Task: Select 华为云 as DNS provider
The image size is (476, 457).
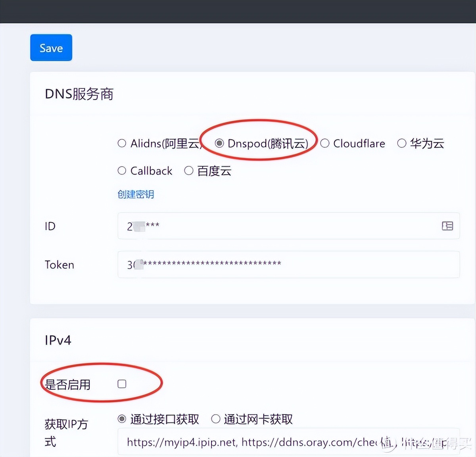Action: pyautogui.click(x=402, y=143)
